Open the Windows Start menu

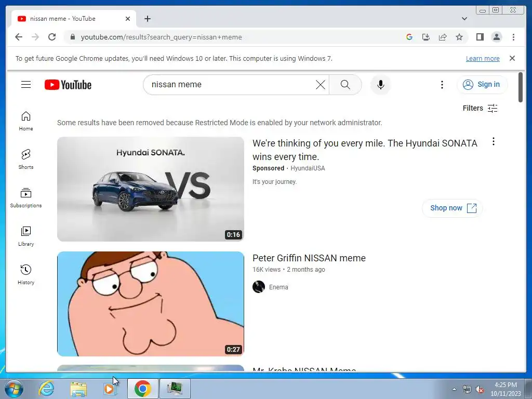(14, 389)
